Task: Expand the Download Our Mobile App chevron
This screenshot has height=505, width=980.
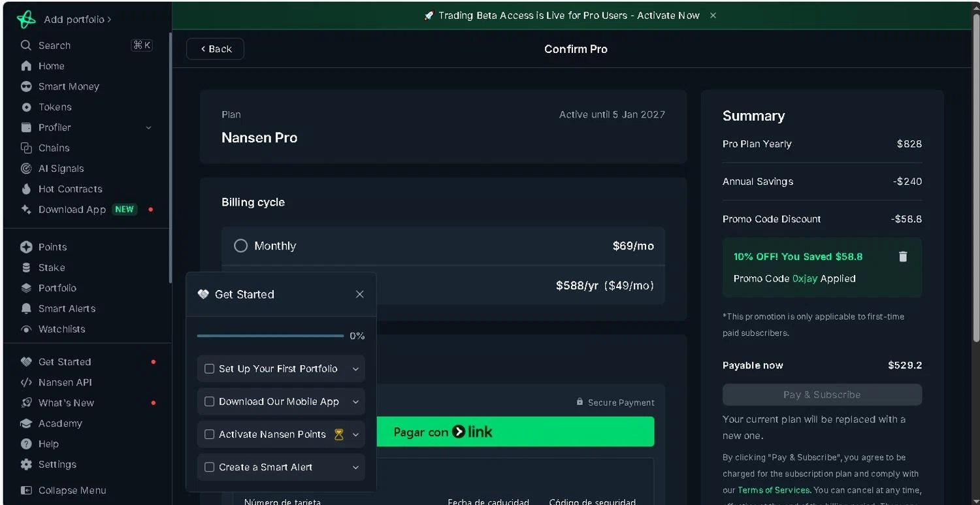Action: click(355, 402)
